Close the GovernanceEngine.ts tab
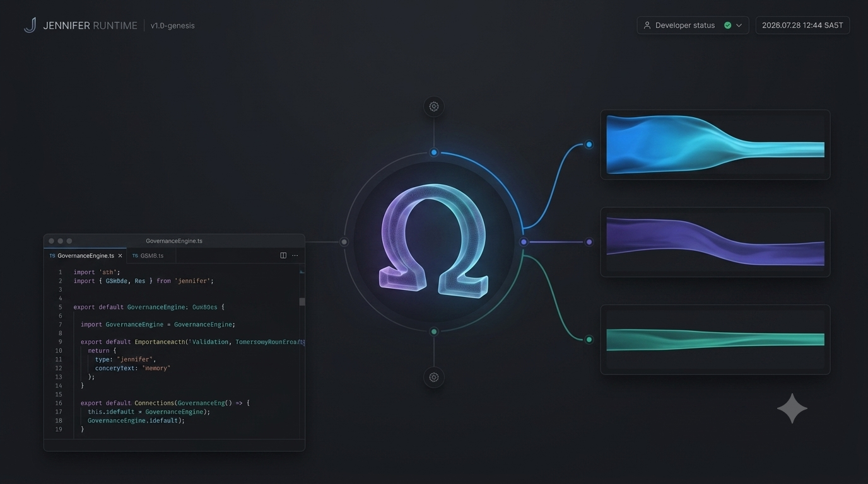The image size is (868, 484). pos(120,256)
